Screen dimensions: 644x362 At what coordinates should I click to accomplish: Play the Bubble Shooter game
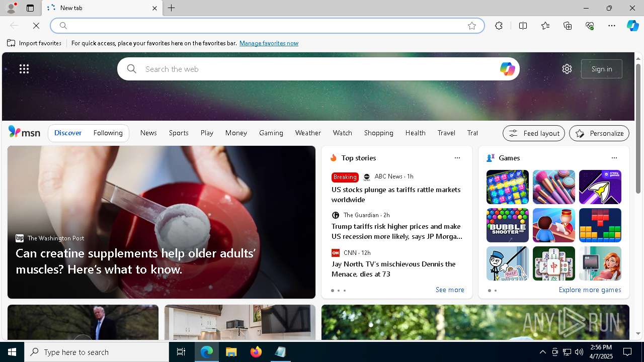coord(507,225)
